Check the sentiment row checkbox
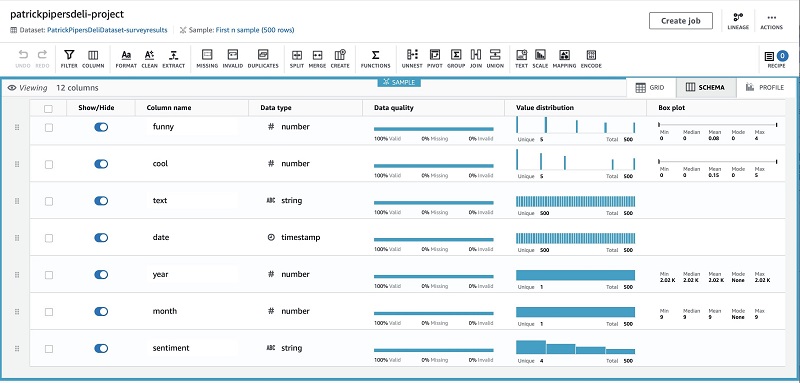 [x=48, y=349]
